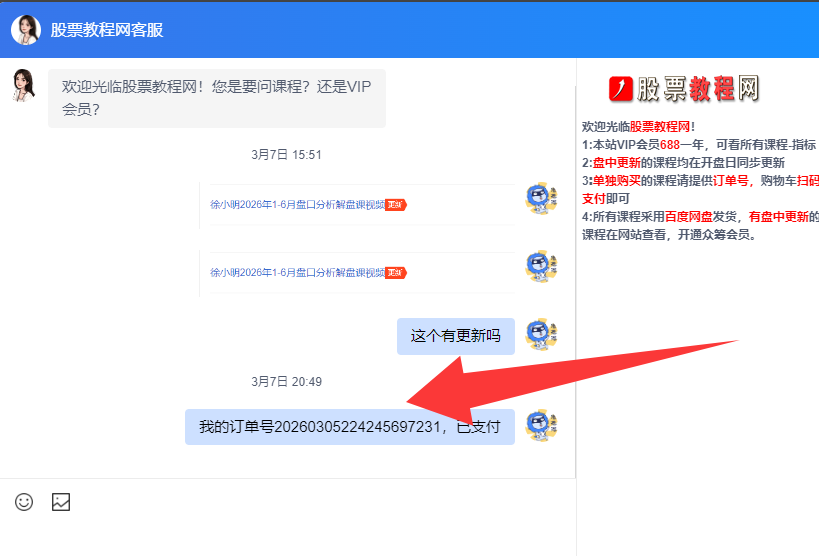The height and width of the screenshot is (556, 819).
Task: Click user avatar next to second course card
Action: pyautogui.click(x=541, y=266)
